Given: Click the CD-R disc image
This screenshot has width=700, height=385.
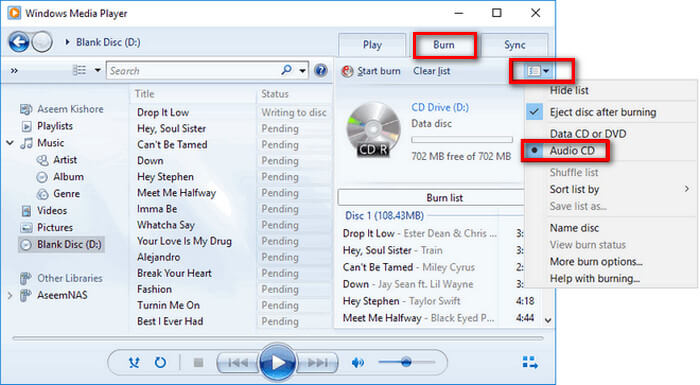Looking at the screenshot, I should pyautogui.click(x=373, y=130).
